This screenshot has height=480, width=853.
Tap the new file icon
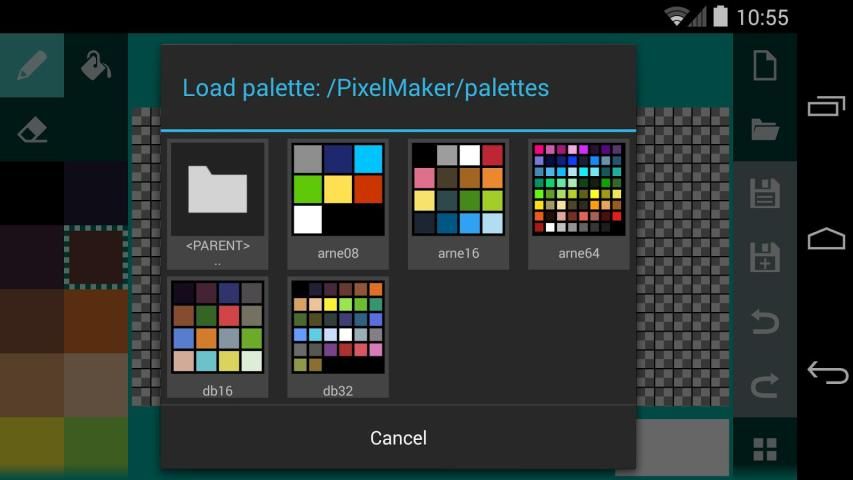765,66
